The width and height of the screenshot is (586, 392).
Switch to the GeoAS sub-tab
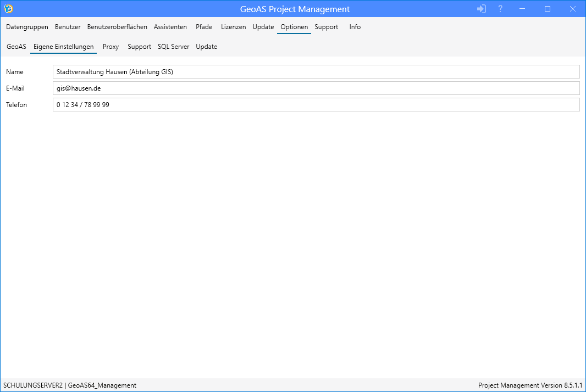(x=16, y=47)
